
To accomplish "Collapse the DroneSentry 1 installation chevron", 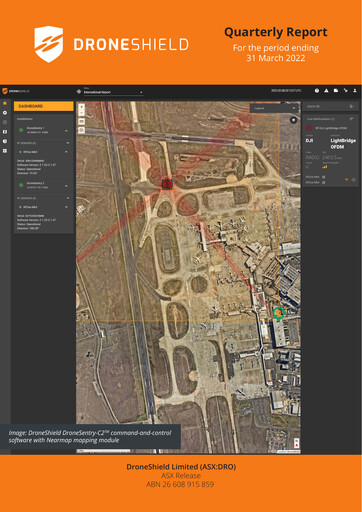I will (66, 131).
